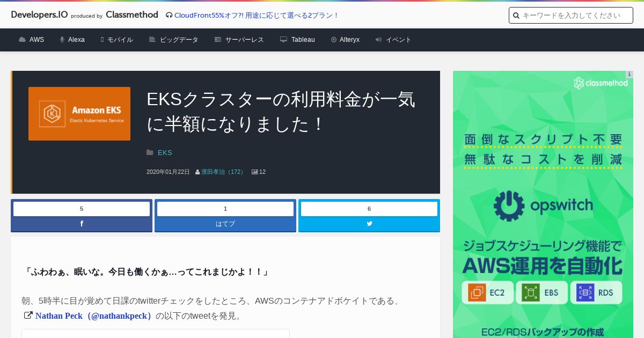The width and height of the screenshot is (644, 338).
Task: Click the EC2 badge in the ad
Action: coord(487,293)
